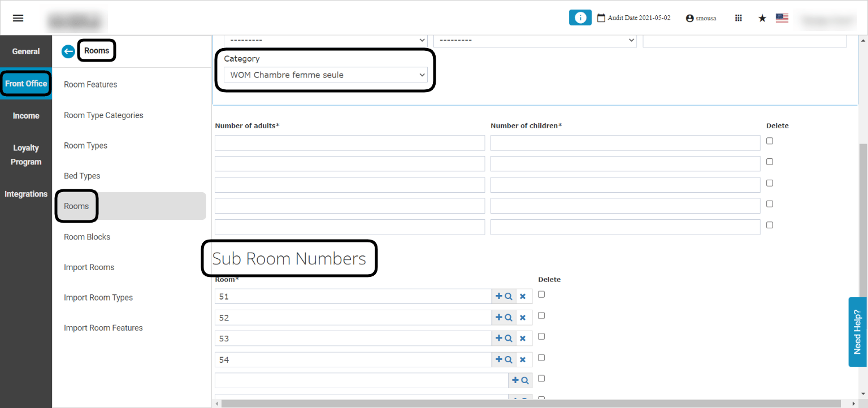Open the Need Help side tab
Screen dimensions: 868x408
tap(858, 332)
